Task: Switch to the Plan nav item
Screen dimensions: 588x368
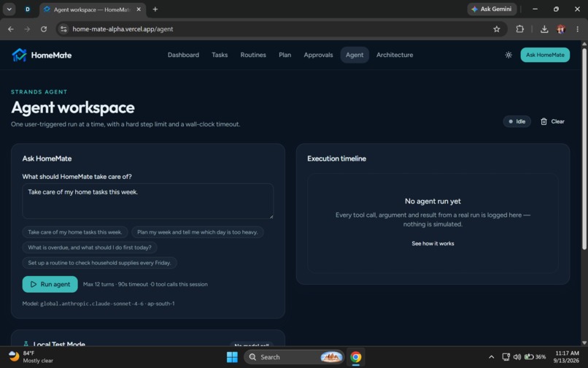Action: coord(285,55)
